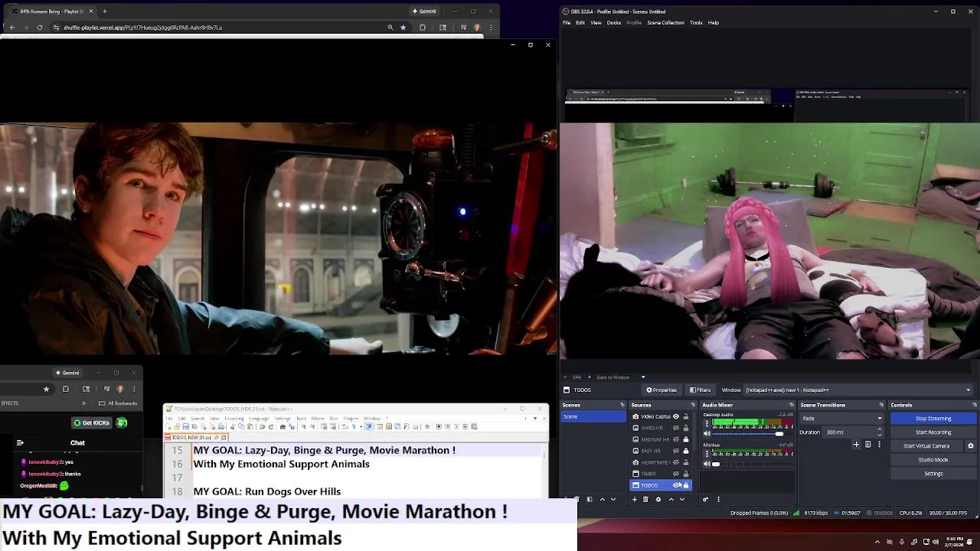Image resolution: width=980 pixels, height=551 pixels.
Task: Open Filters for the TODOS source
Action: click(700, 390)
